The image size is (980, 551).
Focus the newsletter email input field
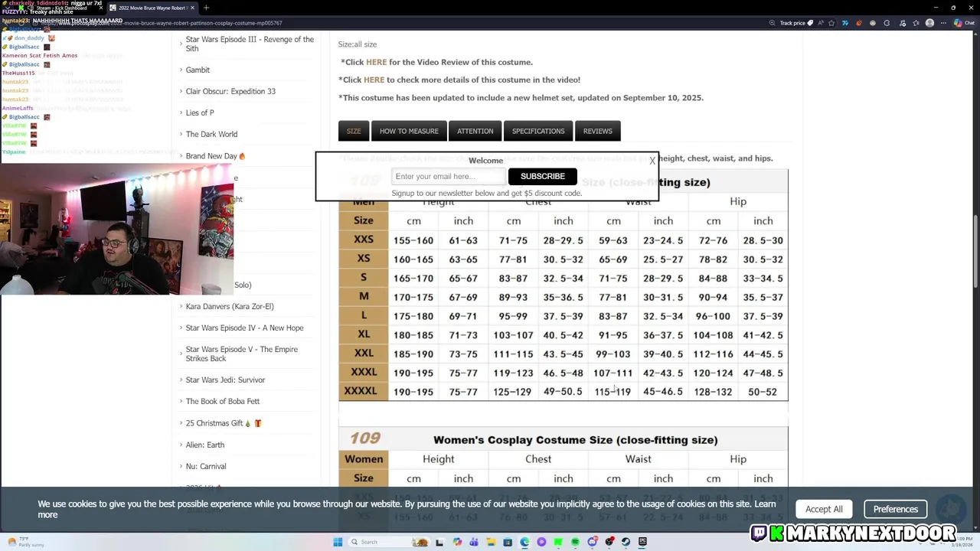[449, 176]
